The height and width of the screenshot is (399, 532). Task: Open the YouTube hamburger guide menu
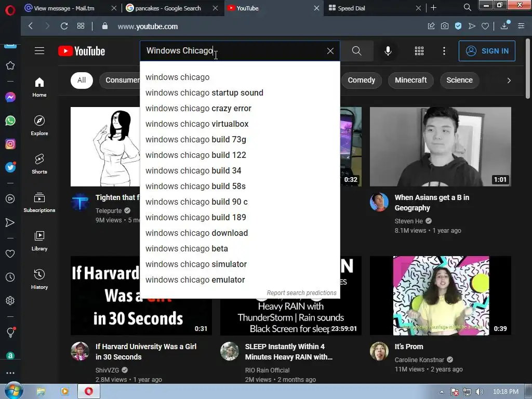click(x=39, y=51)
